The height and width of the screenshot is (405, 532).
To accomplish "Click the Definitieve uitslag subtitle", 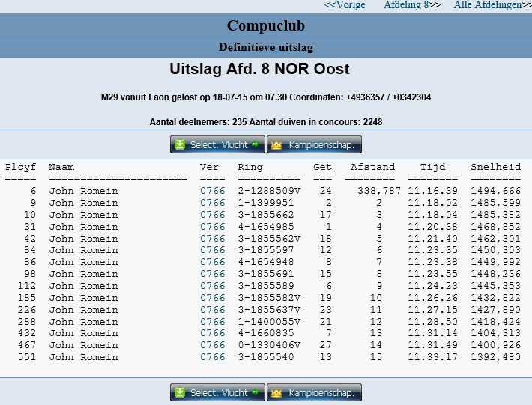I will click(x=266, y=47).
